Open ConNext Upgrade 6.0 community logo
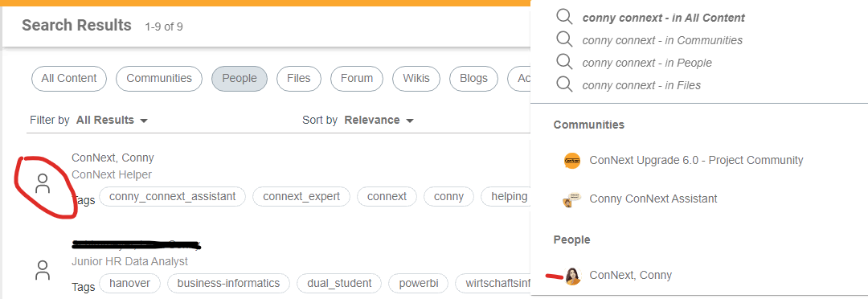This screenshot has width=868, height=299. (572, 161)
